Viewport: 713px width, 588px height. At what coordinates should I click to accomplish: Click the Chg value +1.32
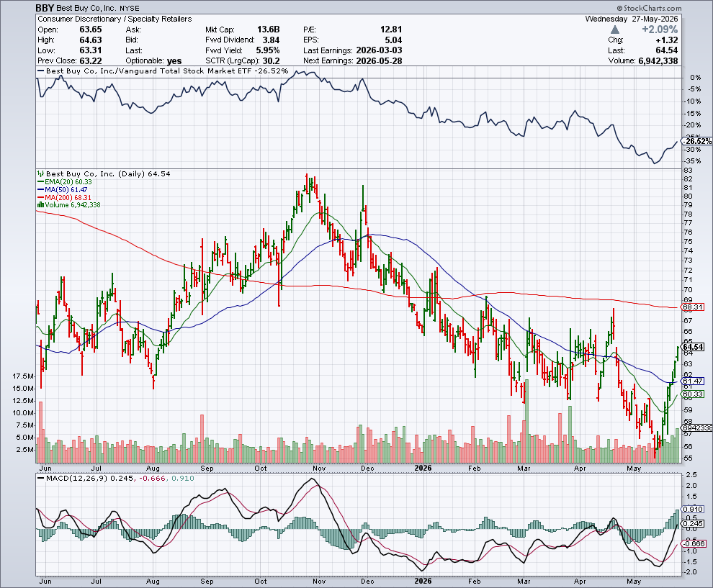(667, 40)
